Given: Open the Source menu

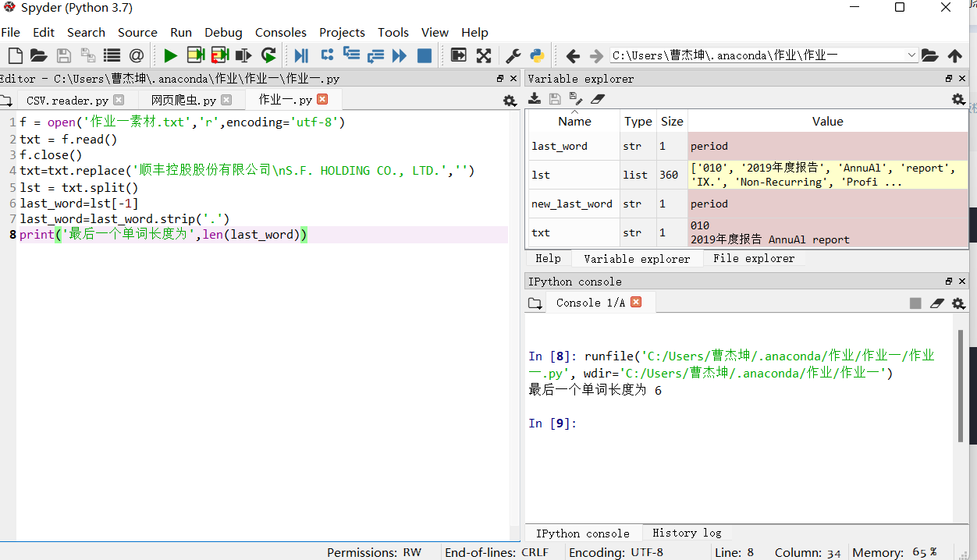Looking at the screenshot, I should tap(137, 32).
